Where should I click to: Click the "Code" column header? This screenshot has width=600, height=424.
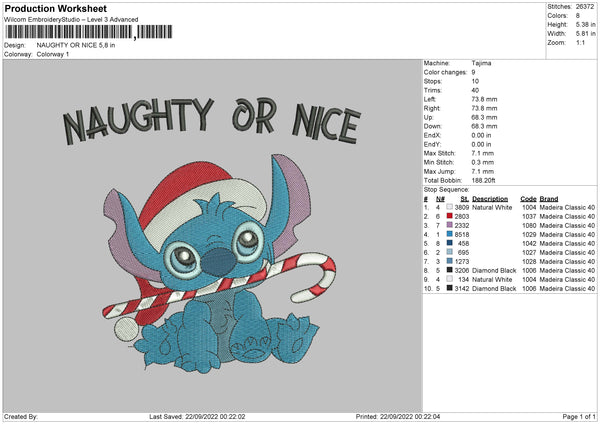528,199
